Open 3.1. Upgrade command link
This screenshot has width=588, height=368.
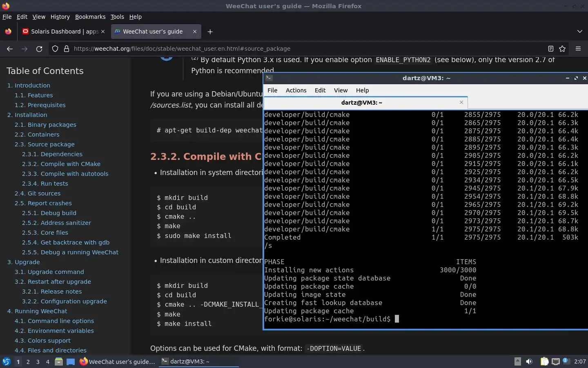pos(49,272)
